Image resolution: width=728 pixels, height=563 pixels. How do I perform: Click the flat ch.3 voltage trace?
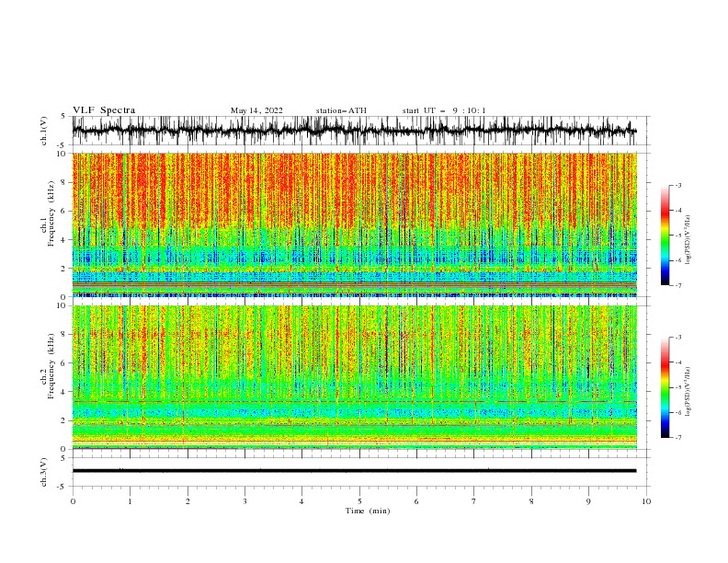click(355, 471)
